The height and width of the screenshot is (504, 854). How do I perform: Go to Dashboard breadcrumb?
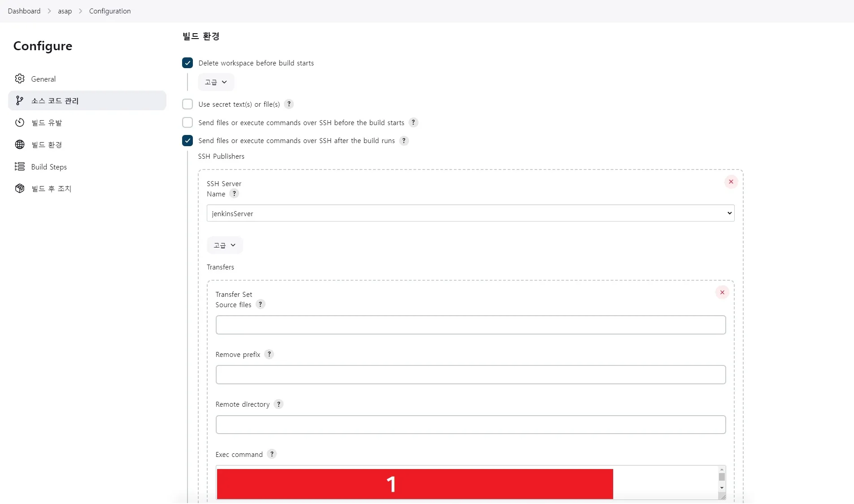(24, 11)
